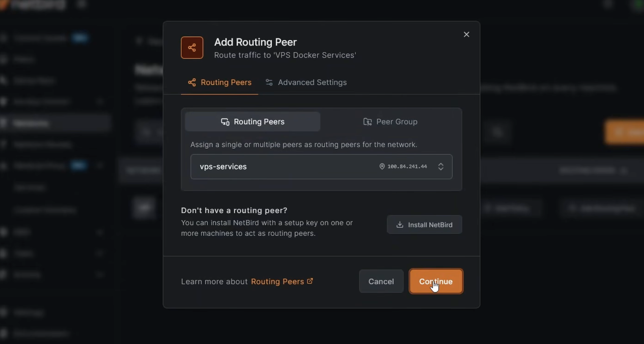Click the folder icon beside Peer Group
The width and height of the screenshot is (644, 344).
(367, 122)
